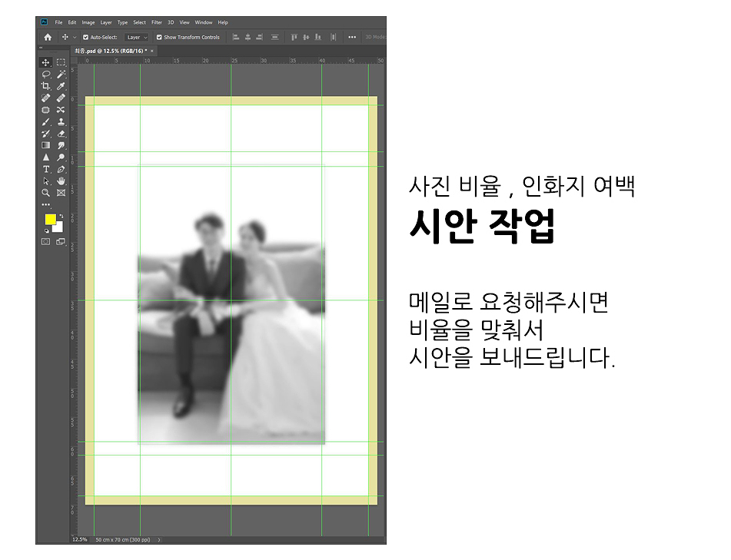Open the File menu
This screenshot has width=731, height=560.
pyautogui.click(x=58, y=22)
